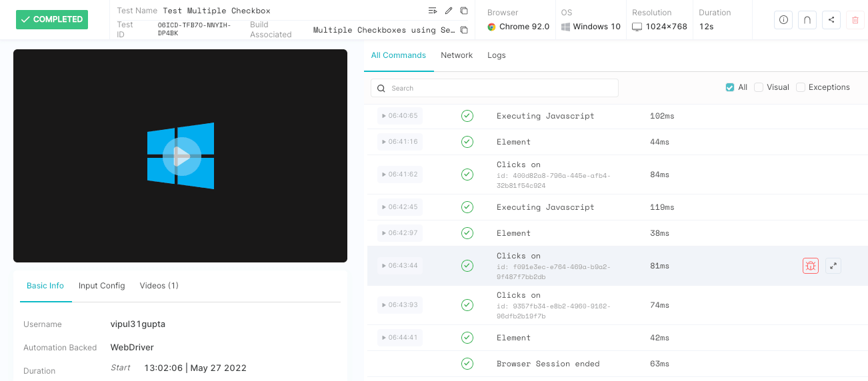868x381 pixels.
Task: Click the resolution monitor icon
Action: click(x=637, y=27)
